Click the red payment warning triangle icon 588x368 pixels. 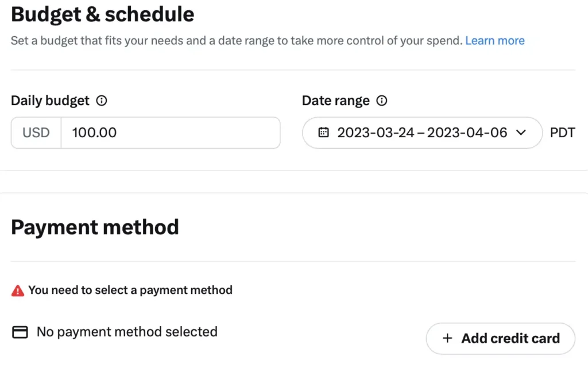pos(17,290)
